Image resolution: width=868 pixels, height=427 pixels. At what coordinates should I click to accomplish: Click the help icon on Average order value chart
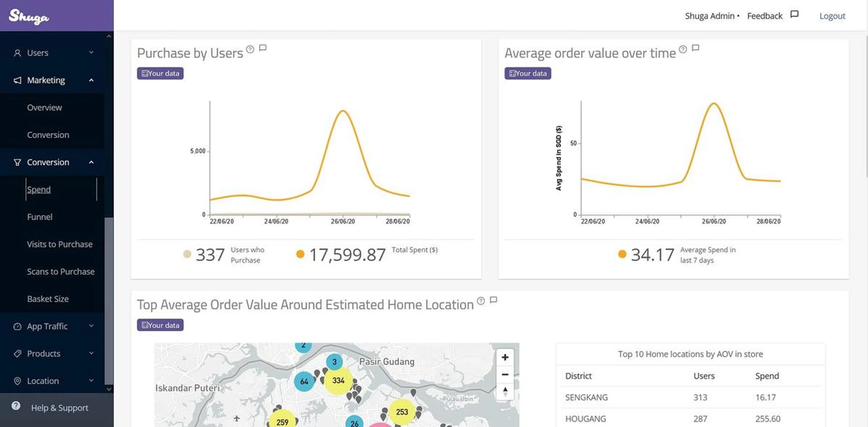[683, 50]
